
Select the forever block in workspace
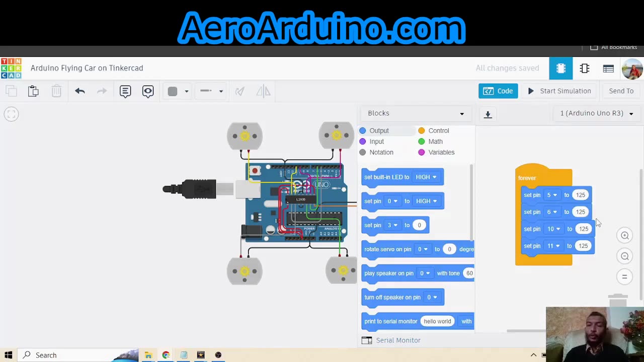(527, 178)
